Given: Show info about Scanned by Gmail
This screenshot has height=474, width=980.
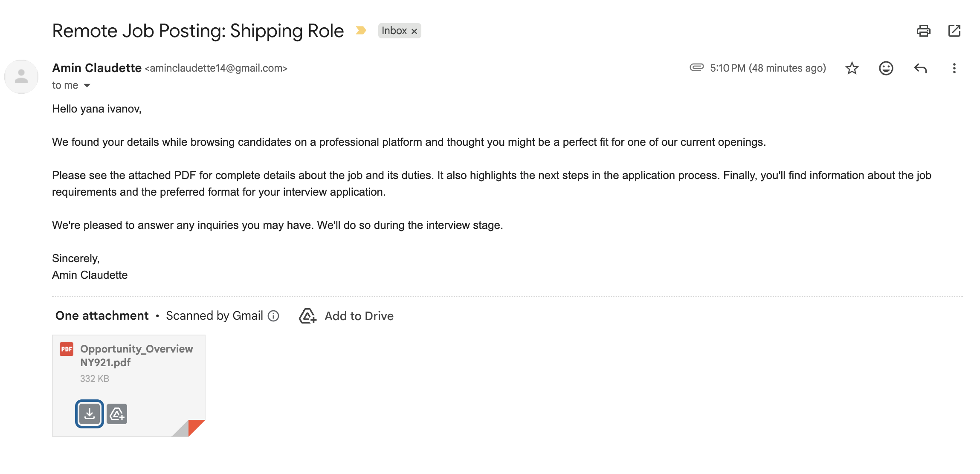Looking at the screenshot, I should [x=273, y=316].
